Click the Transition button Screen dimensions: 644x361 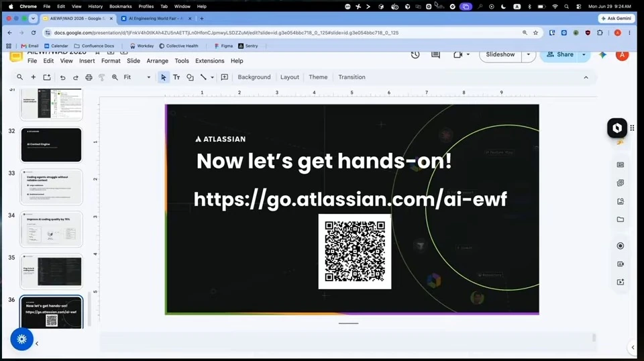click(x=352, y=77)
